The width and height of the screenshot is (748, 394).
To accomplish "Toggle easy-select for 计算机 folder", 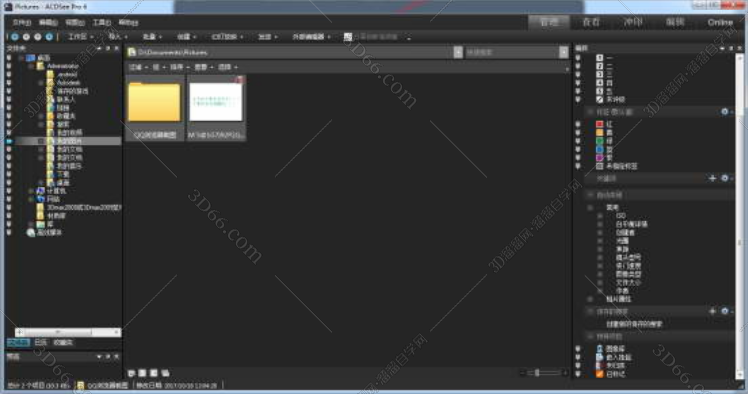I will (x=9, y=191).
